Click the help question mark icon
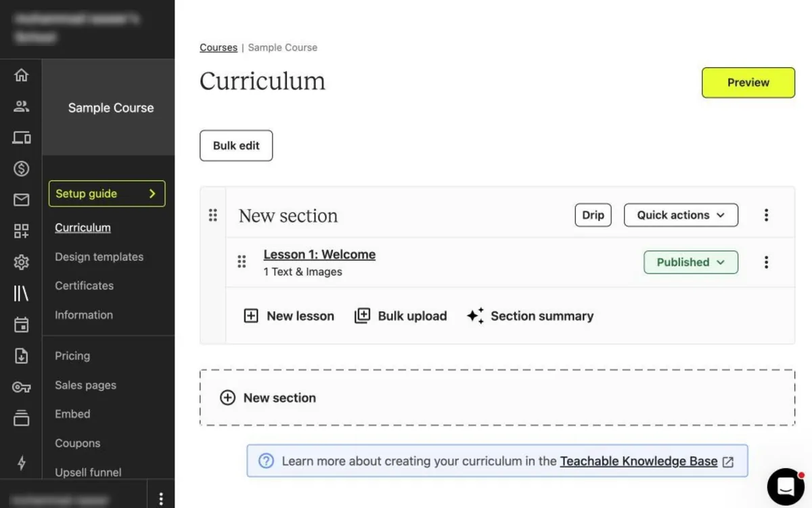Viewport: 812px width, 508px height. pyautogui.click(x=266, y=461)
